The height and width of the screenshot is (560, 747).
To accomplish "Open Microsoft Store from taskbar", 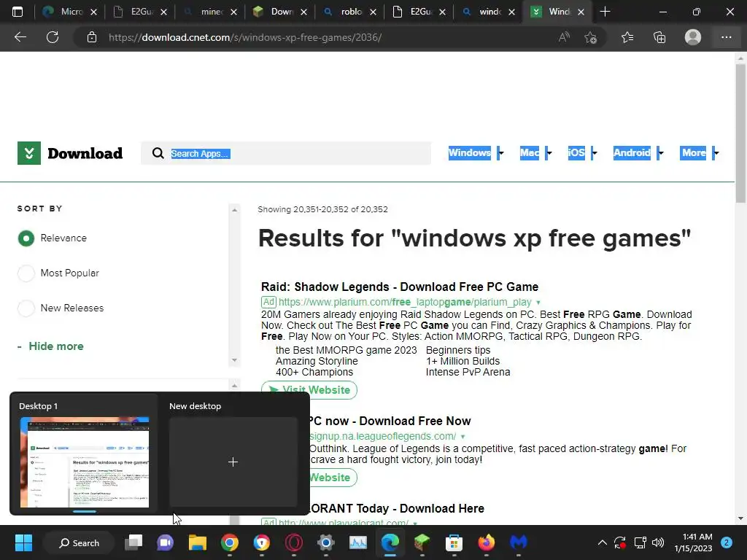I will pos(454,542).
